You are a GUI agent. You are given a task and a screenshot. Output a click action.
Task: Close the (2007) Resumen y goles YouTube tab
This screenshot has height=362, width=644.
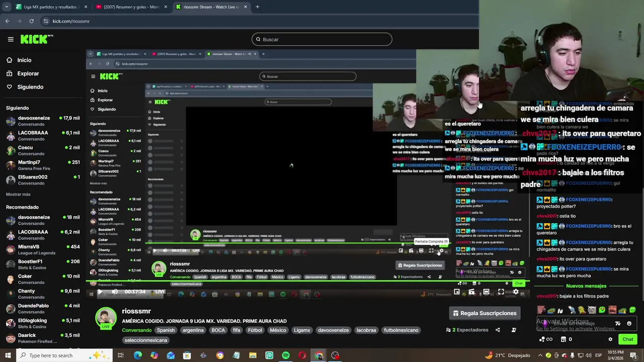[166, 7]
